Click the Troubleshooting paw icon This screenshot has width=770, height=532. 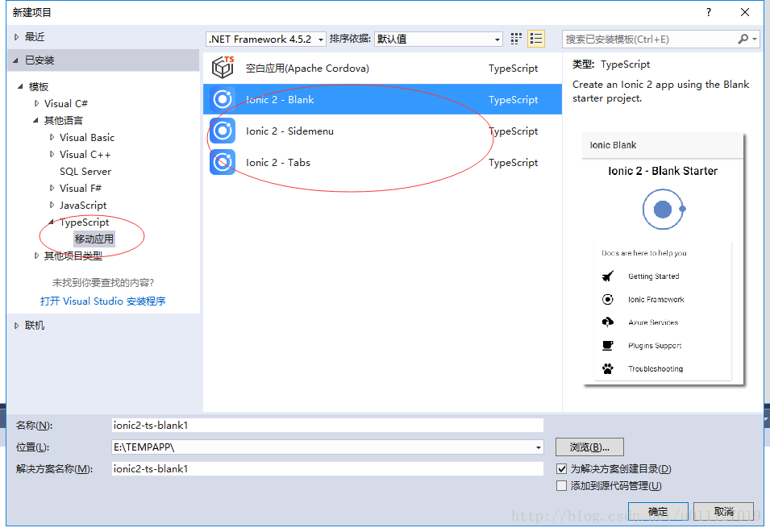(607, 368)
